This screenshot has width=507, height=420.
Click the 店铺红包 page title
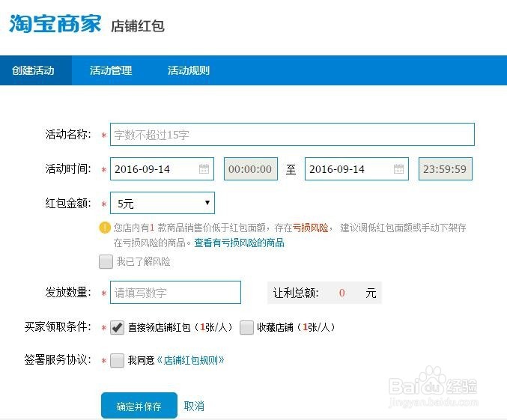pos(138,26)
